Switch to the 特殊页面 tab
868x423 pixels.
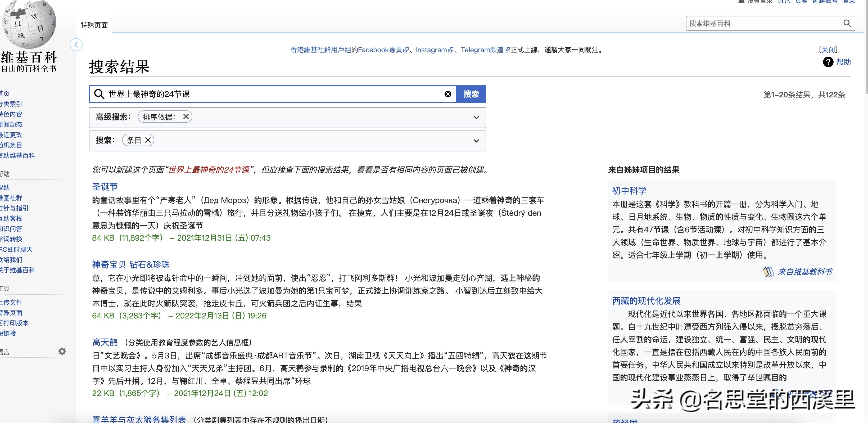point(93,24)
